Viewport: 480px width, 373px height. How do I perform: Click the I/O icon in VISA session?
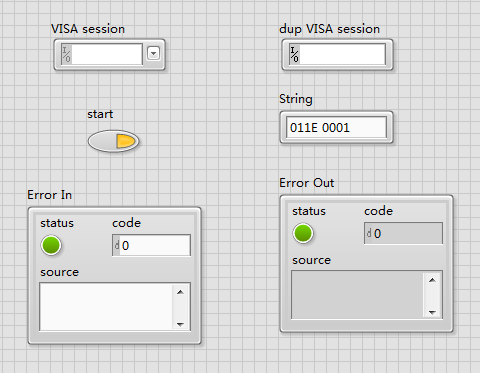(x=66, y=54)
